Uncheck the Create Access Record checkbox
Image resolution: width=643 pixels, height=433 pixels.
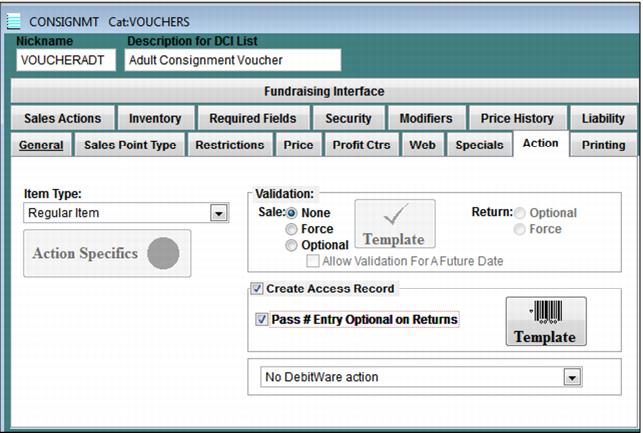click(257, 289)
